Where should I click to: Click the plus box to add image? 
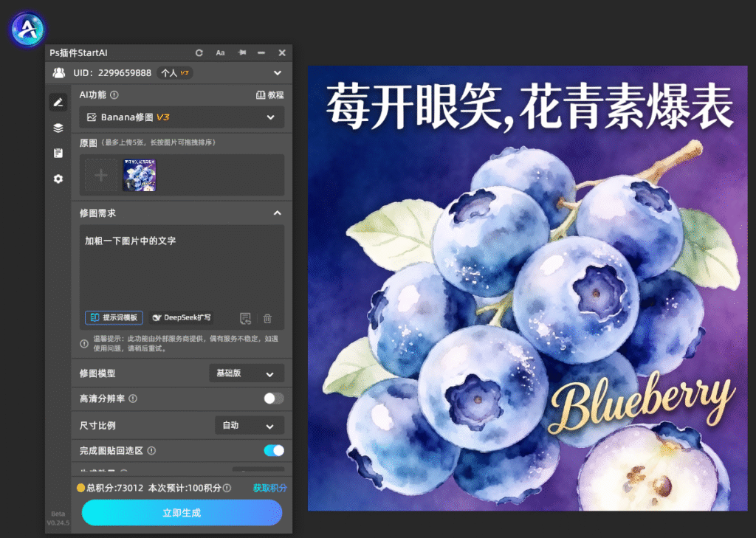tap(100, 175)
